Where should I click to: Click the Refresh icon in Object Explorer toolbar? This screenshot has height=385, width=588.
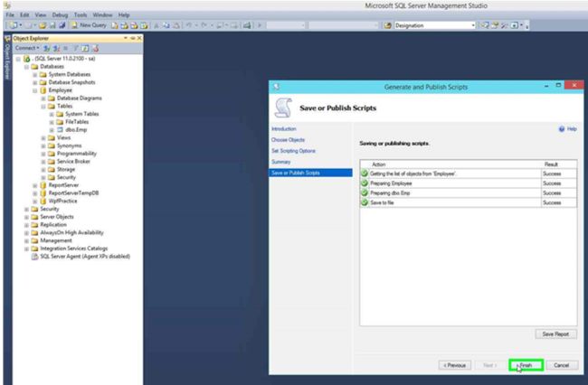pos(85,48)
